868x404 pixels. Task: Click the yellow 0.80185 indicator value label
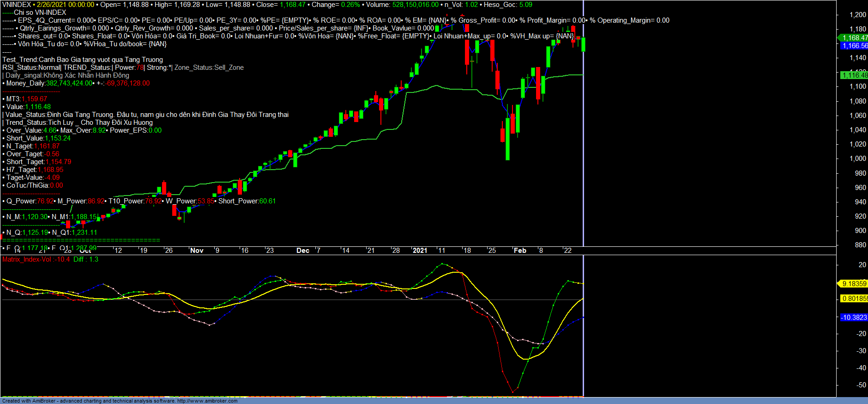click(854, 299)
